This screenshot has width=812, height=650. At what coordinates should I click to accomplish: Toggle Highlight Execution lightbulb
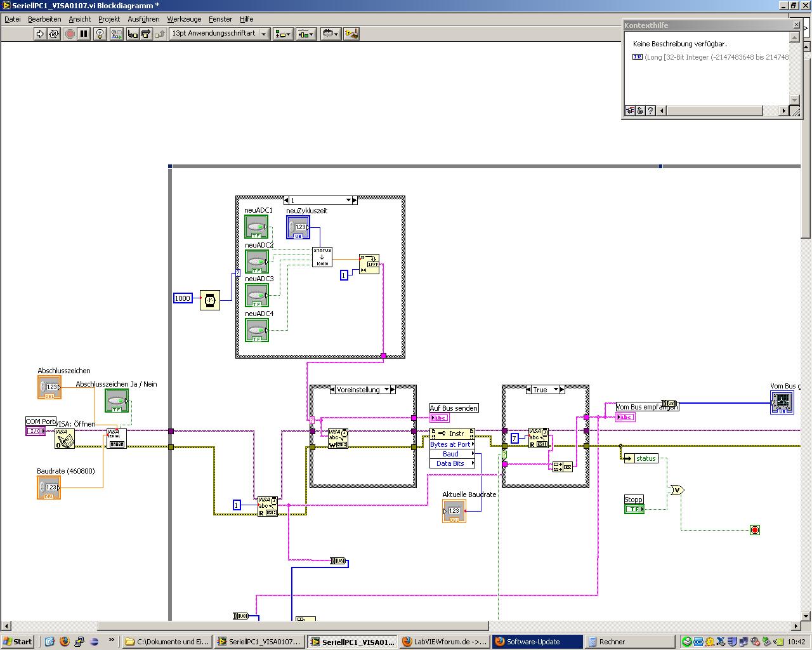coord(100,34)
